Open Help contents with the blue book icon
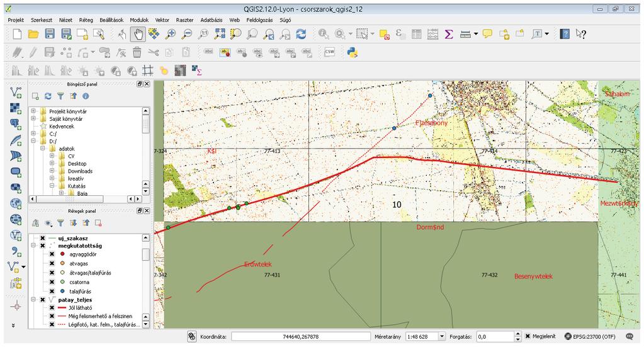644x347 pixels. point(565,34)
